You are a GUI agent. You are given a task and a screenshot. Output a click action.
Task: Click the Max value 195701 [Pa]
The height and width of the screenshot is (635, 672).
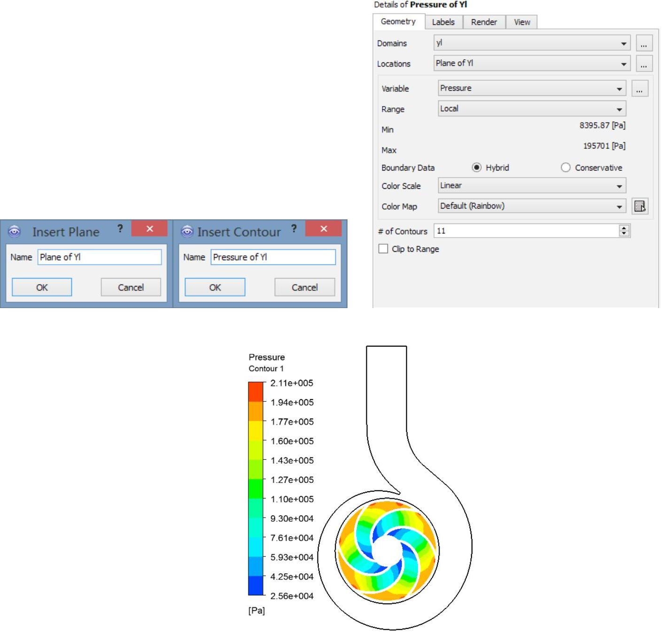604,146
